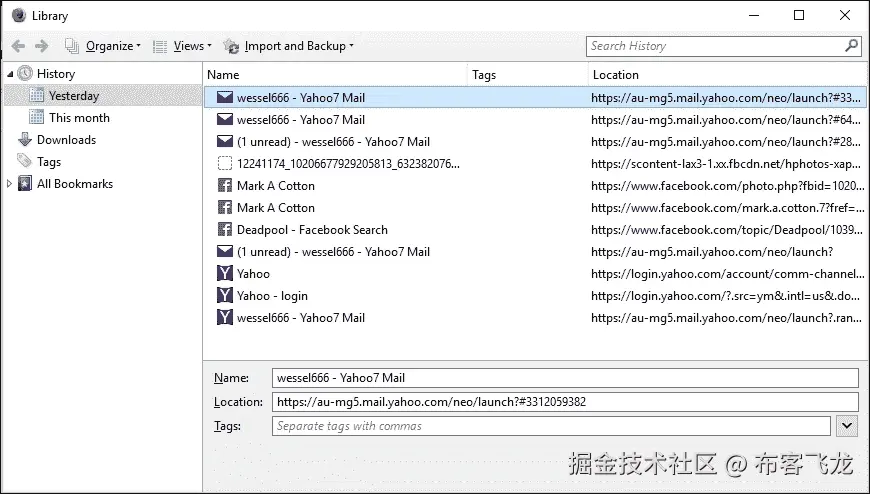Image resolution: width=870 pixels, height=494 pixels.
Task: Edit the Name field in details
Action: (x=565, y=378)
